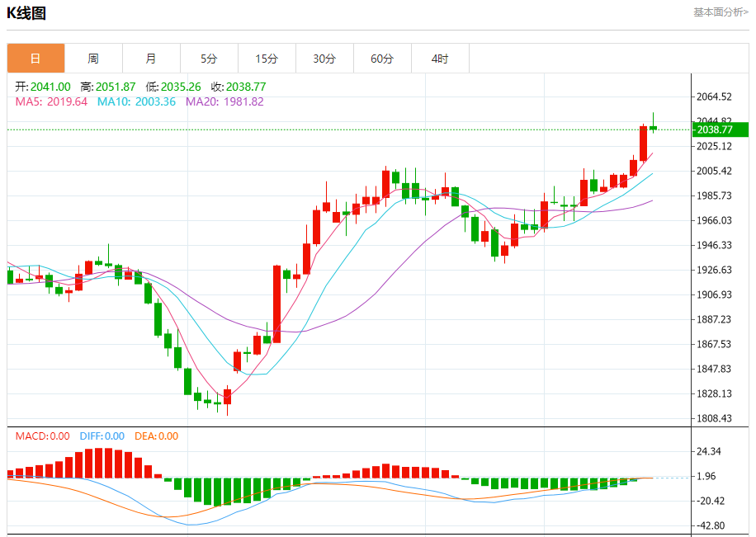Click the DIFF:0.00 indicator label
The height and width of the screenshot is (537, 756).
click(102, 436)
